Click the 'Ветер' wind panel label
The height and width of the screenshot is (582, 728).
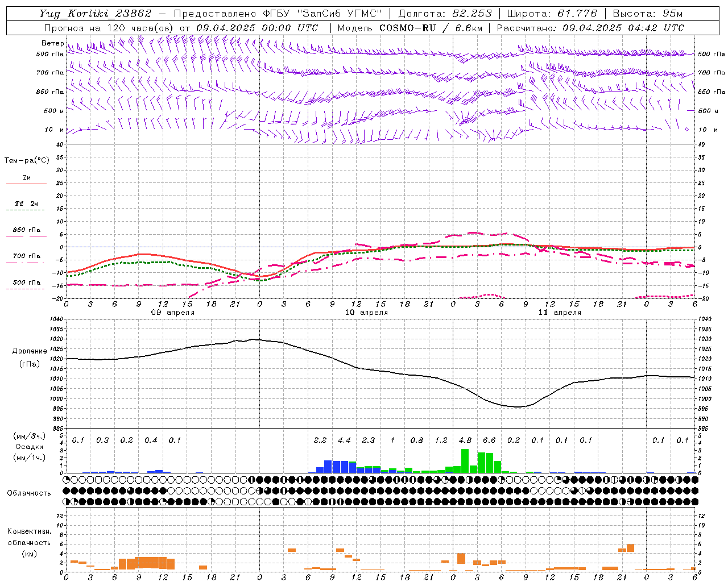[x=52, y=43]
